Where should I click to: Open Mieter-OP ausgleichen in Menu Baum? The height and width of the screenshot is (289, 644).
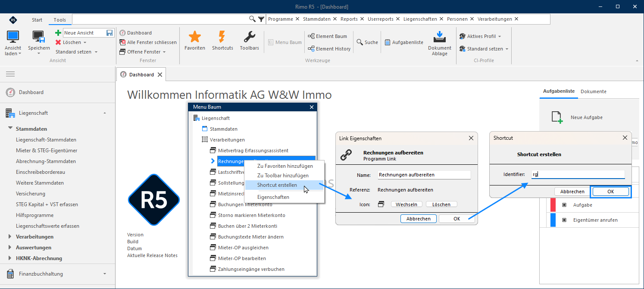tap(243, 248)
